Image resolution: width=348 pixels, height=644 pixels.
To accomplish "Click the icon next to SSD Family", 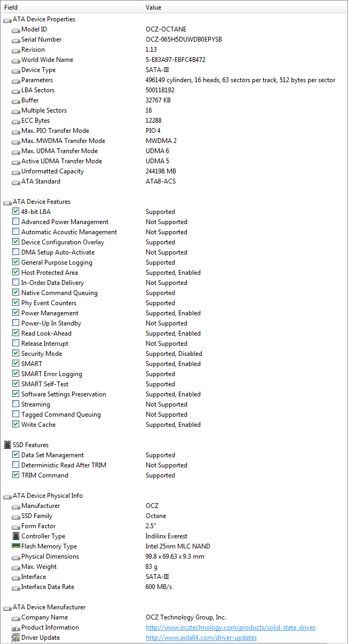I will 15,516.
